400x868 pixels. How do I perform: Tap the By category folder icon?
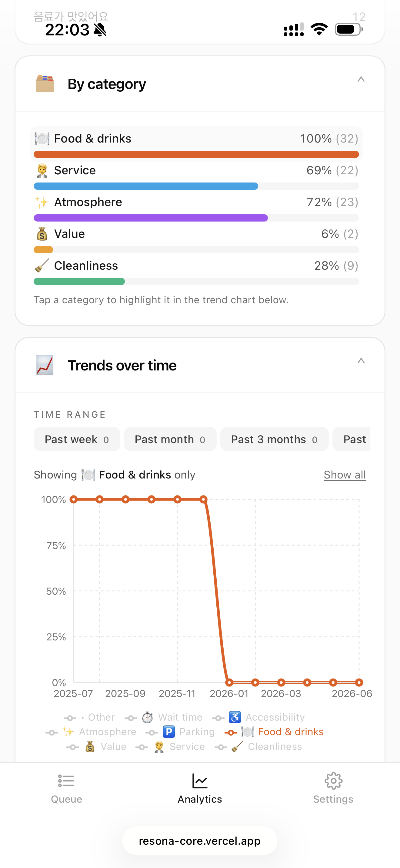(45, 84)
